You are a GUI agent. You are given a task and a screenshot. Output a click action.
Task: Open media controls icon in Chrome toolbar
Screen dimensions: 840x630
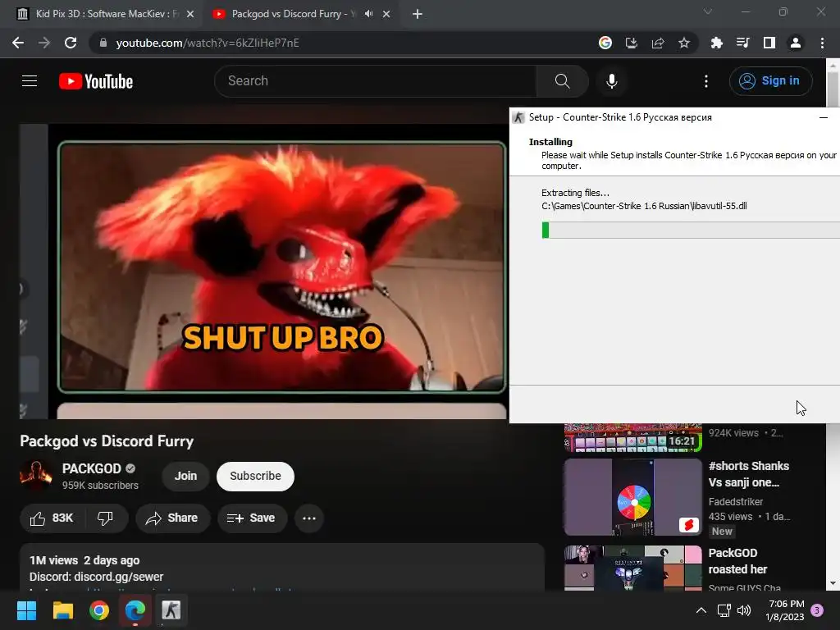(742, 43)
